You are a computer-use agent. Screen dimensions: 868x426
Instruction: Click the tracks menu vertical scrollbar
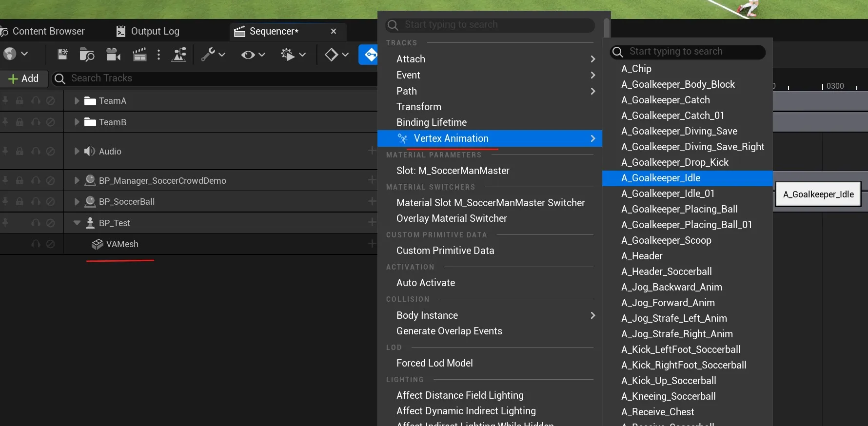click(x=606, y=28)
